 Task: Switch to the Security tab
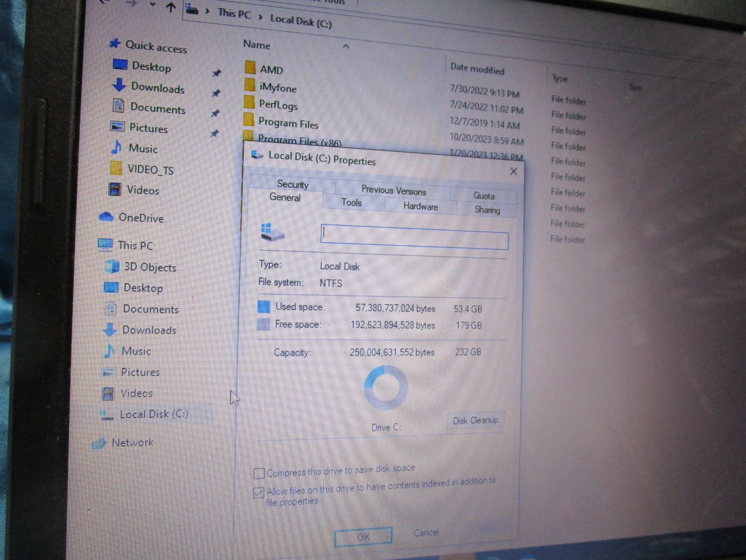(293, 184)
